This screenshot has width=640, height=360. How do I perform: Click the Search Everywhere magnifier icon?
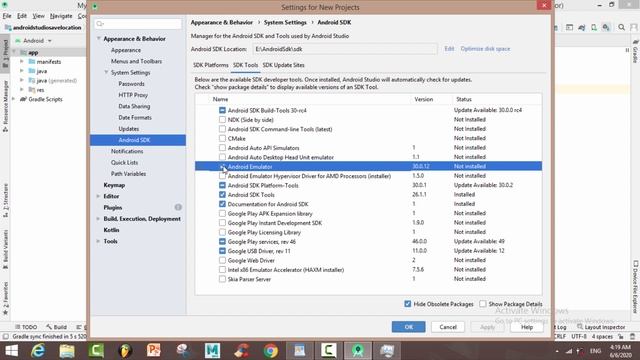pyautogui.click(x=621, y=27)
